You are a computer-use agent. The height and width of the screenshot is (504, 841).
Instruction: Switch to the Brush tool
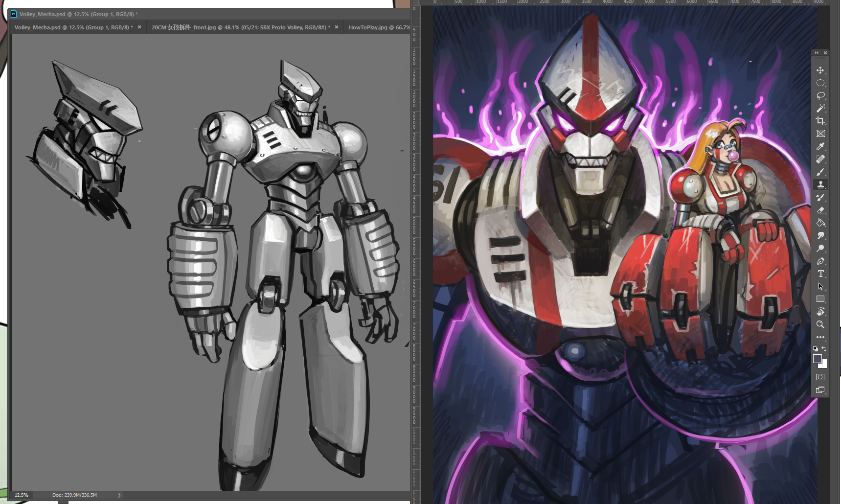pyautogui.click(x=820, y=172)
